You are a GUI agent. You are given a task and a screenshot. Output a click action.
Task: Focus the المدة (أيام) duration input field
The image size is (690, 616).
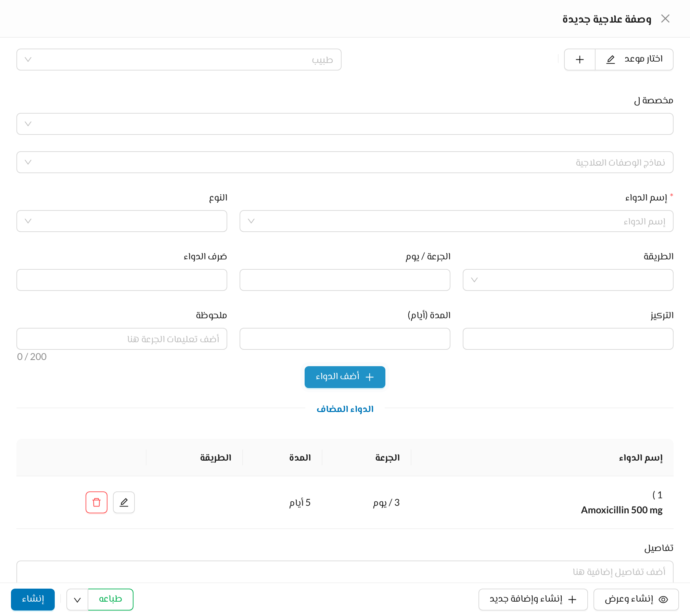[345, 339]
